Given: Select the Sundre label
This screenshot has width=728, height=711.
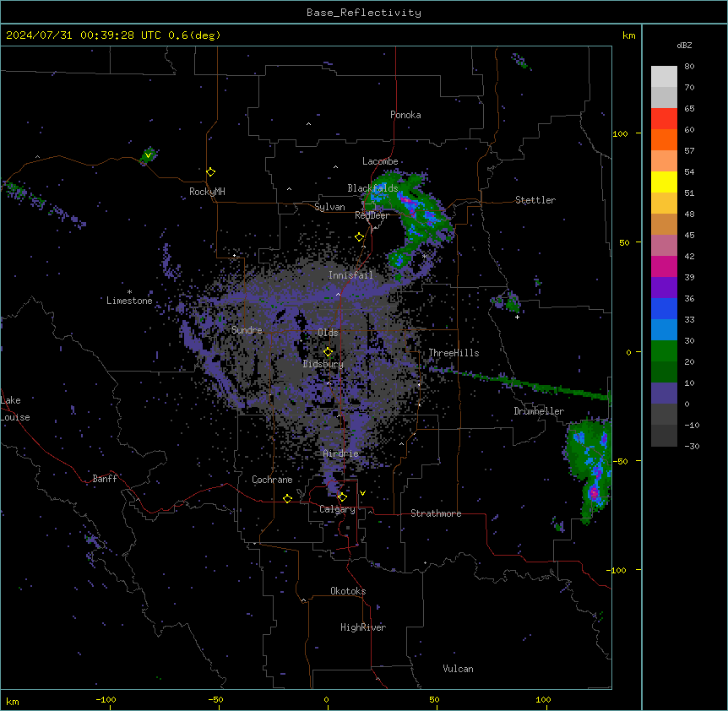Looking at the screenshot, I should [x=247, y=330].
